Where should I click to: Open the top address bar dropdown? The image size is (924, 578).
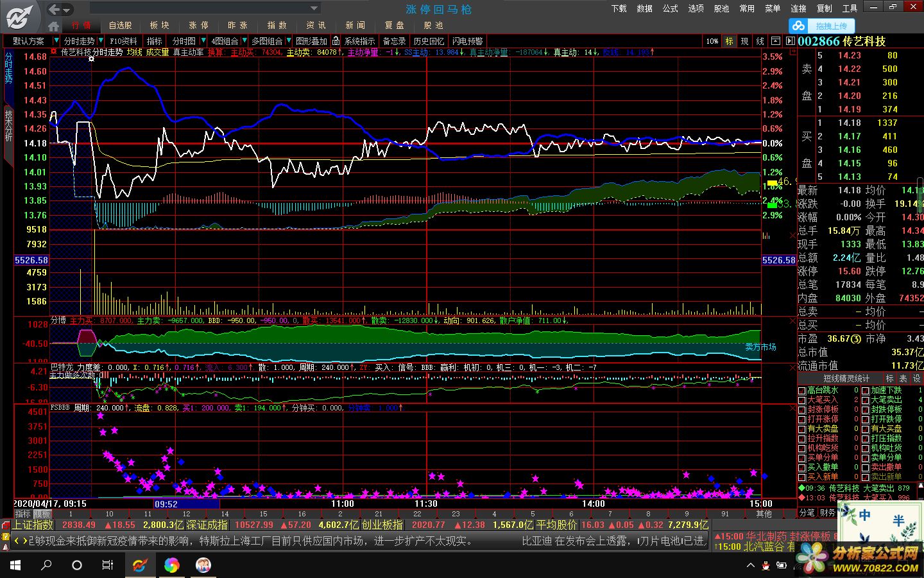pos(314,8)
